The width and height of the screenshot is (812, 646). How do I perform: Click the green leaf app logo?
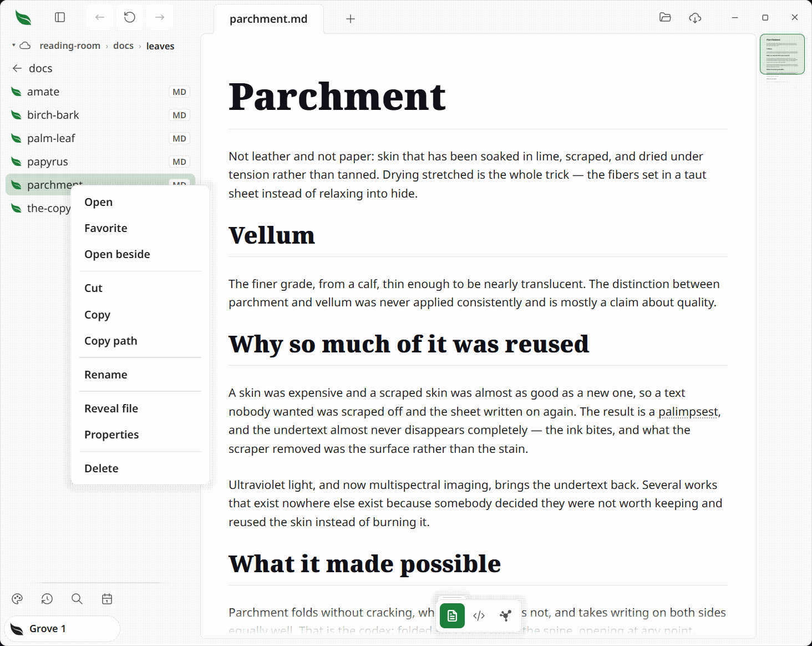pyautogui.click(x=23, y=18)
